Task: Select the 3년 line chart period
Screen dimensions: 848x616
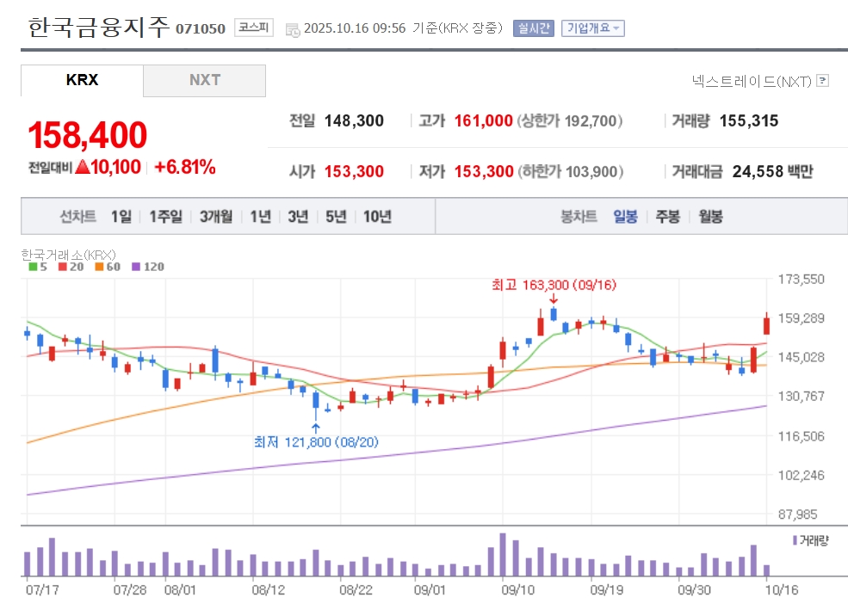Action: coord(298,217)
